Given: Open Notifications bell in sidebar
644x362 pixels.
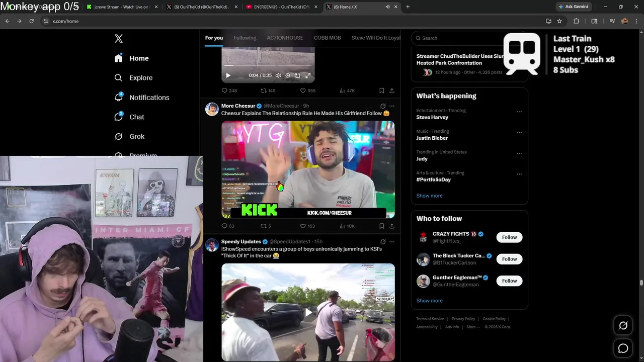Looking at the screenshot, I should point(119,97).
